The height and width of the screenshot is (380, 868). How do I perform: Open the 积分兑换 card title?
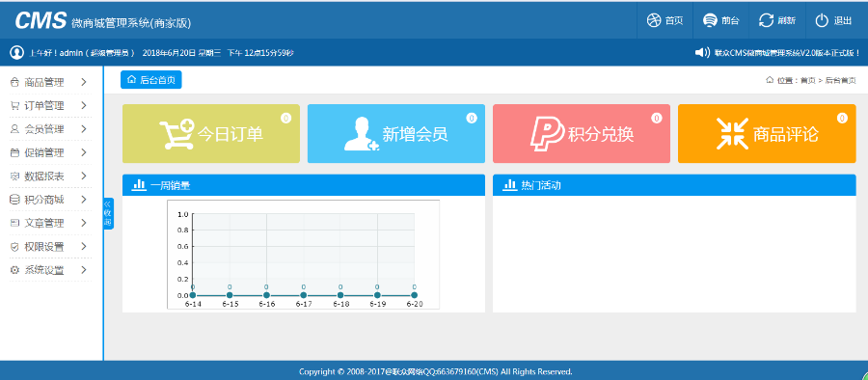click(x=601, y=134)
